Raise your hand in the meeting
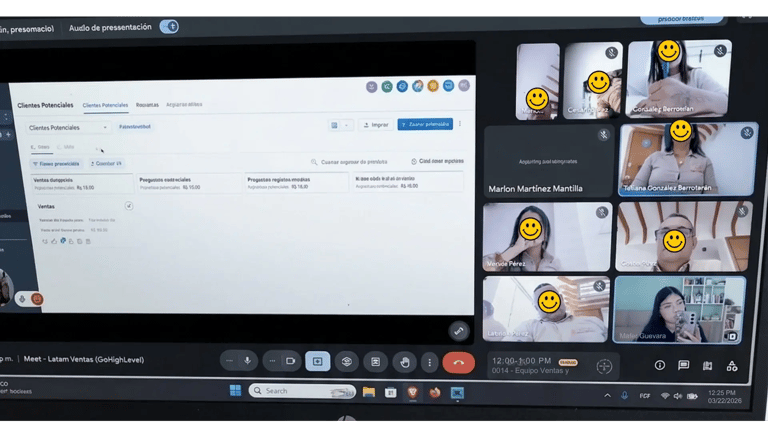 405,362
